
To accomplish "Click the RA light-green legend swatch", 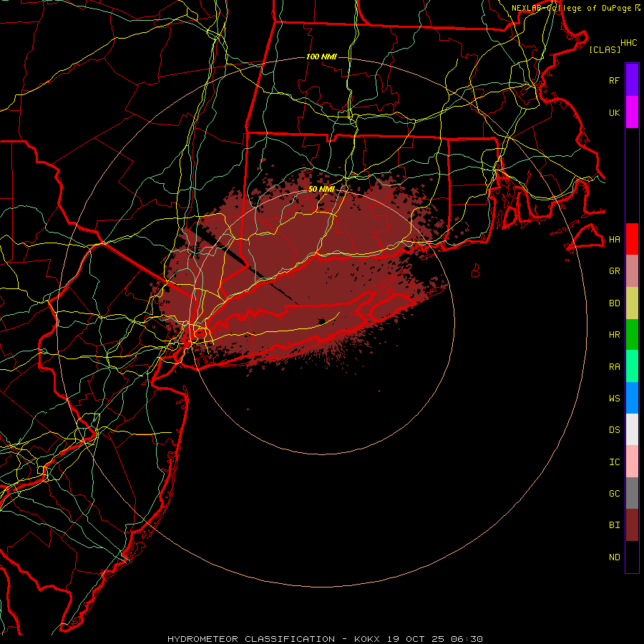I will pyautogui.click(x=632, y=366).
